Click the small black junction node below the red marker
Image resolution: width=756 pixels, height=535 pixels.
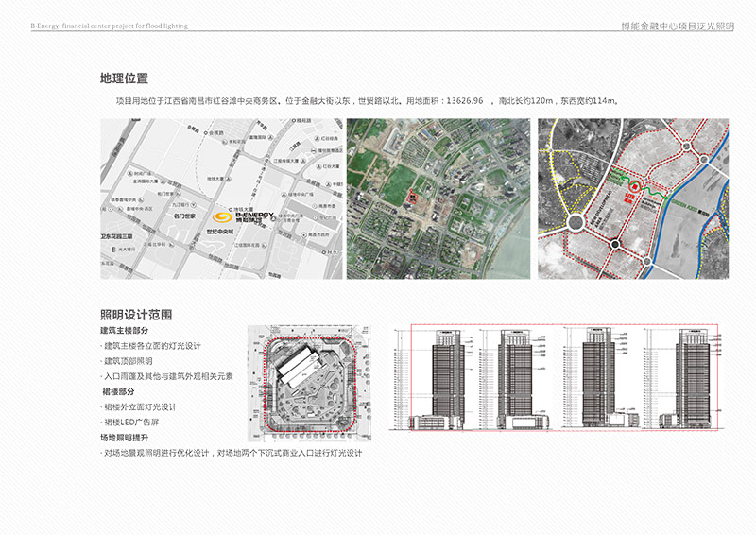tap(614, 246)
